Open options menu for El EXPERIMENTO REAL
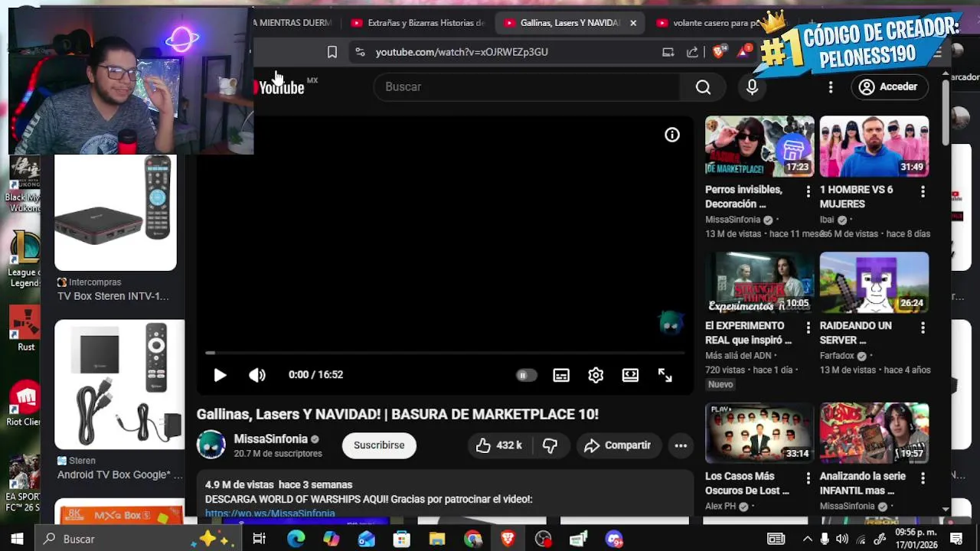The image size is (980, 551). point(808,328)
